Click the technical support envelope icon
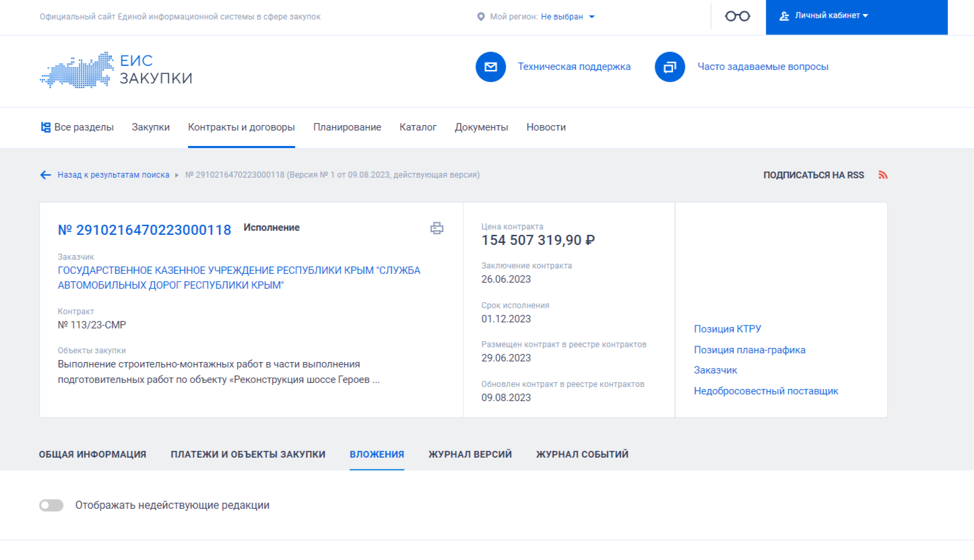This screenshot has height=560, width=974. click(x=490, y=67)
